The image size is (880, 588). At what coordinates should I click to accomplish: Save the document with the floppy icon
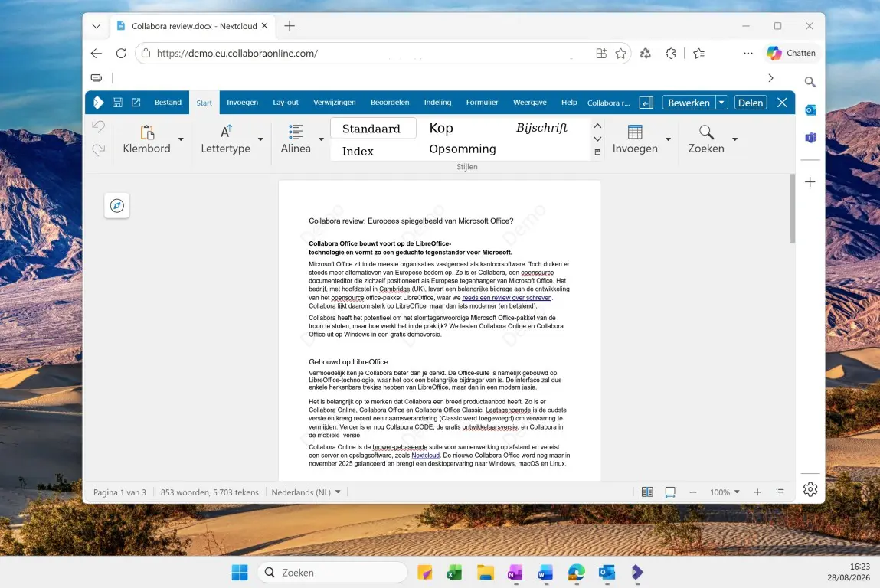tap(117, 102)
